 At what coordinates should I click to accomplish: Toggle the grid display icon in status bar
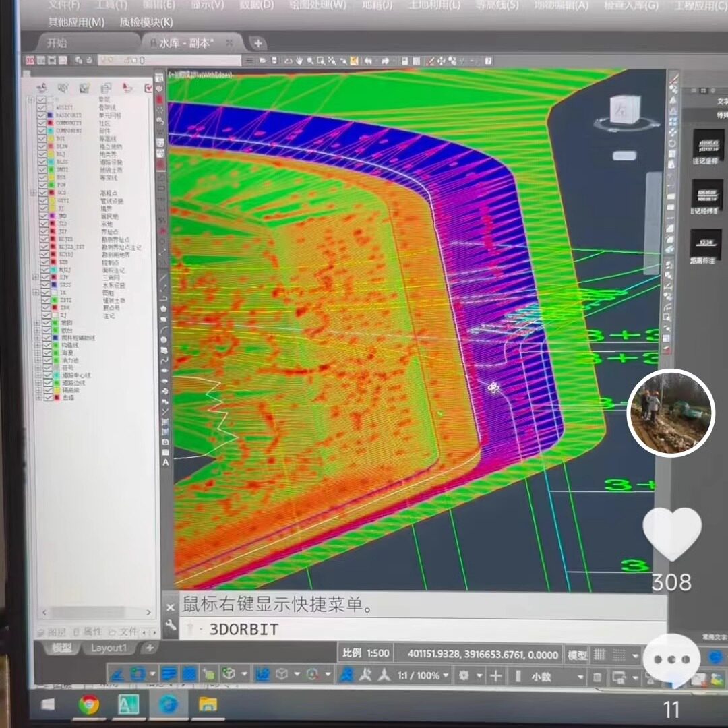pyautogui.click(x=599, y=655)
